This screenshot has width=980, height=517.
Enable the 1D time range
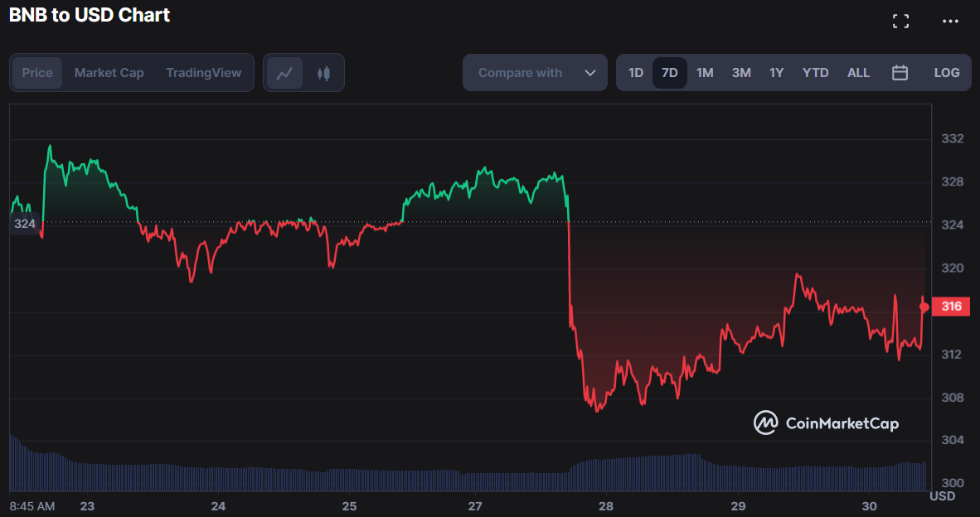[x=635, y=72]
